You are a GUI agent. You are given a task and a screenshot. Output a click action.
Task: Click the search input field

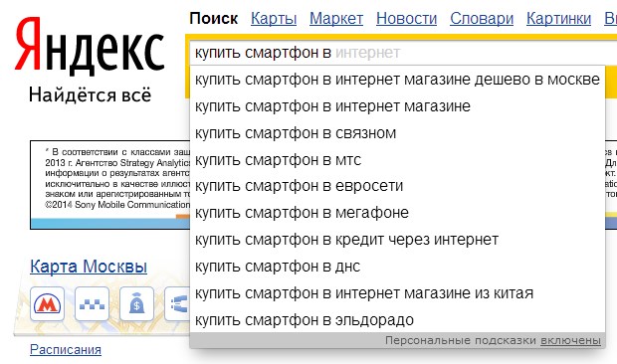click(403, 53)
